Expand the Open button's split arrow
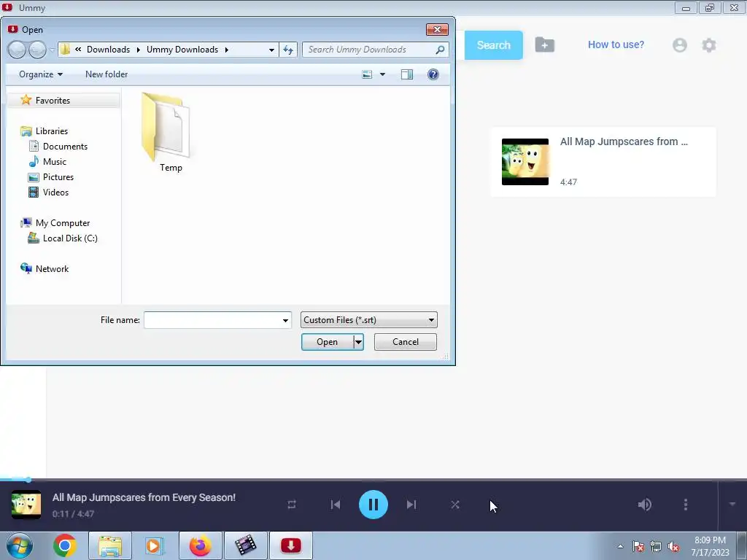Viewport: 747px width, 560px height. point(358,342)
